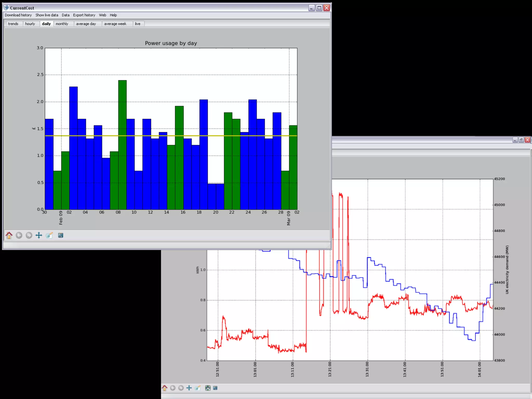Close the CurrentCost window
Viewport: 532px width, 399px height.
pyautogui.click(x=327, y=8)
